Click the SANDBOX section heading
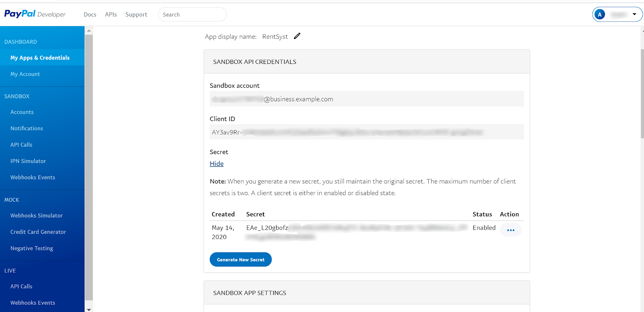The height and width of the screenshot is (312, 644). tap(17, 96)
